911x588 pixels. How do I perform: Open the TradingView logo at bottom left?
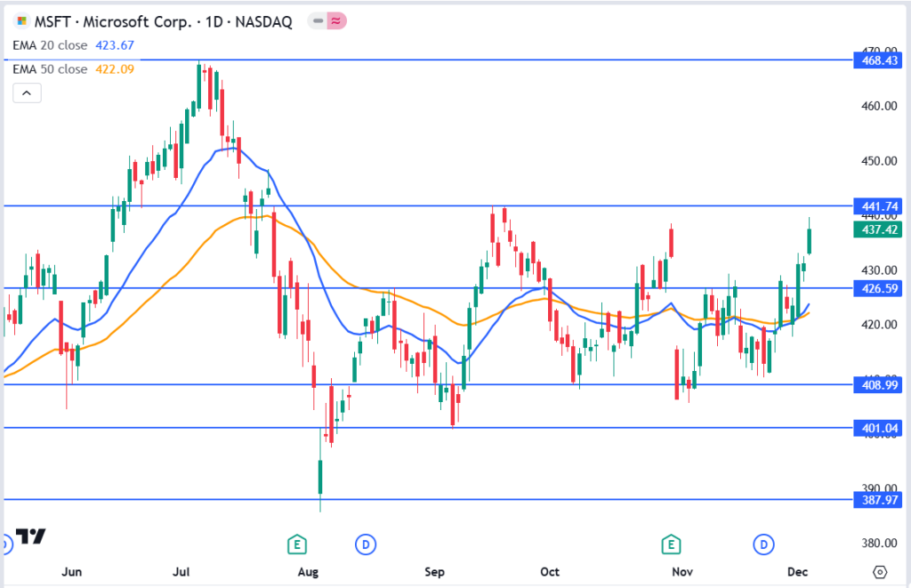point(31,536)
